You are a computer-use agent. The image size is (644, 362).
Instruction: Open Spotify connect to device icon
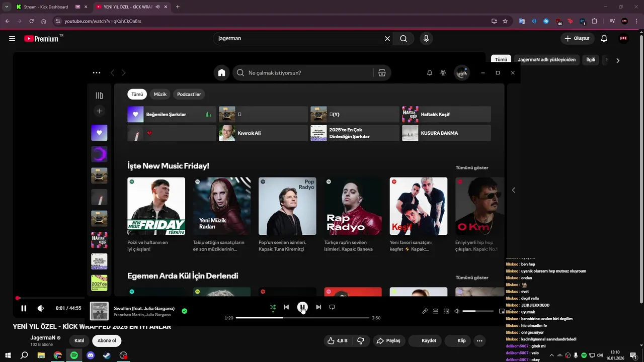(446, 311)
